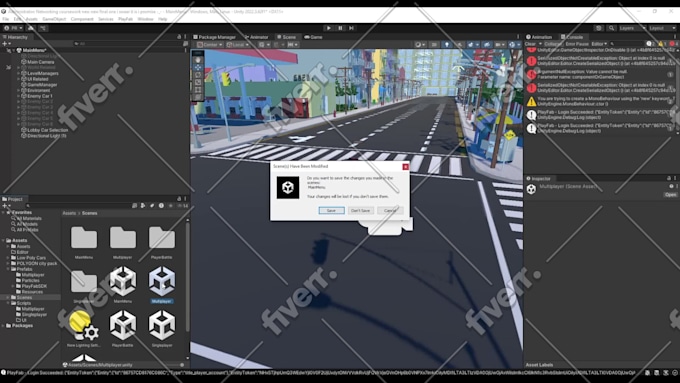Click the Clear button in Console
Viewport: 680px width, 383px height.
click(530, 44)
